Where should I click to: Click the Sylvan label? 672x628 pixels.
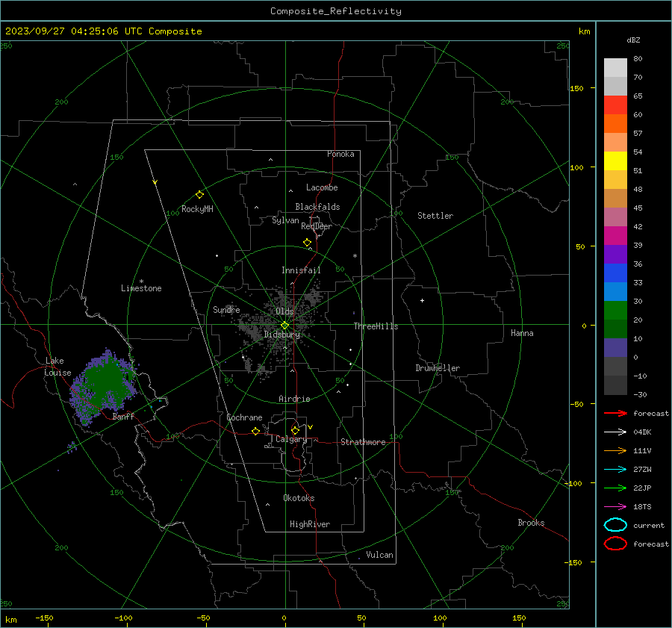[285, 220]
